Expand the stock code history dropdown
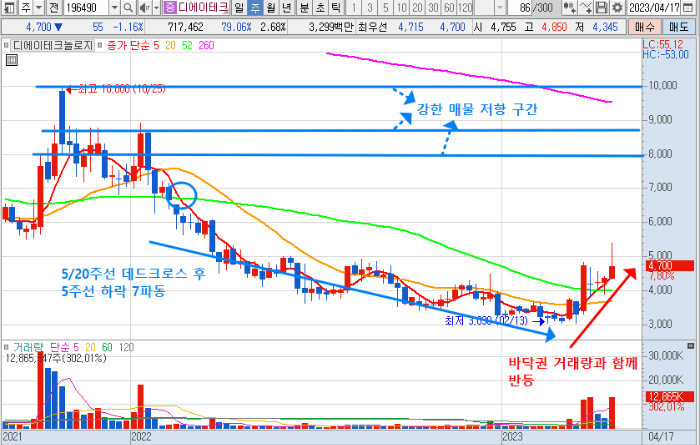The image size is (700, 445). 114,7
